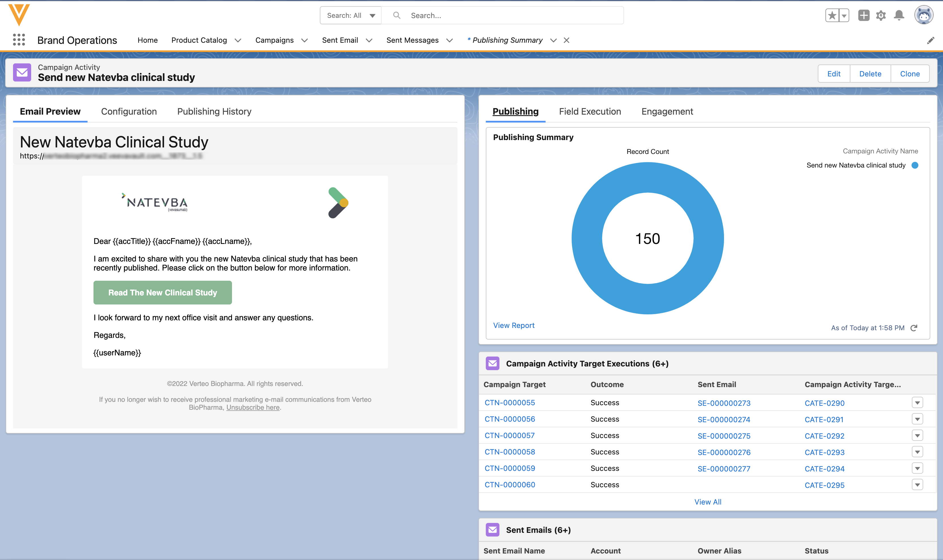Image resolution: width=943 pixels, height=560 pixels.
Task: Open the Setup gear icon
Action: tap(881, 16)
